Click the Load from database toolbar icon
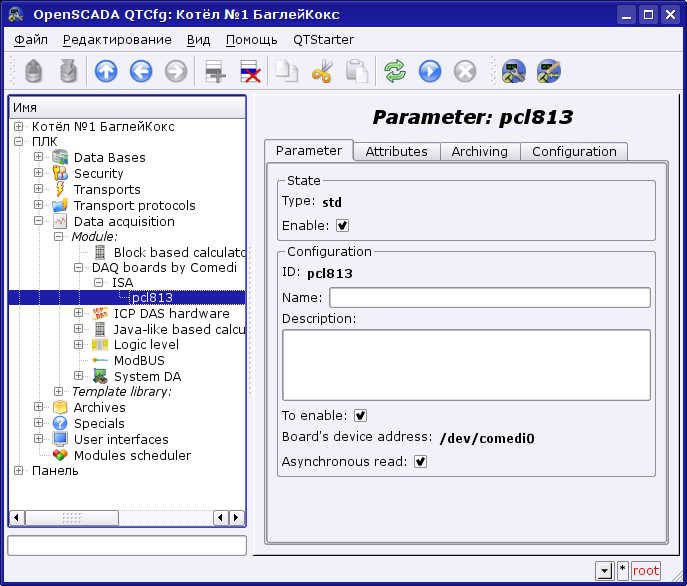Viewport: 687px width, 586px height. [34, 71]
